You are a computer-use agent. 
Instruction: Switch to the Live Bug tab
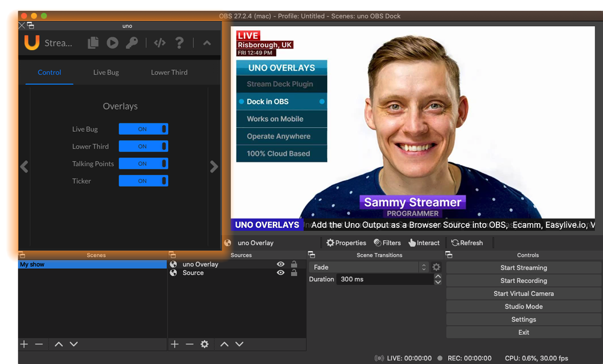(x=106, y=72)
